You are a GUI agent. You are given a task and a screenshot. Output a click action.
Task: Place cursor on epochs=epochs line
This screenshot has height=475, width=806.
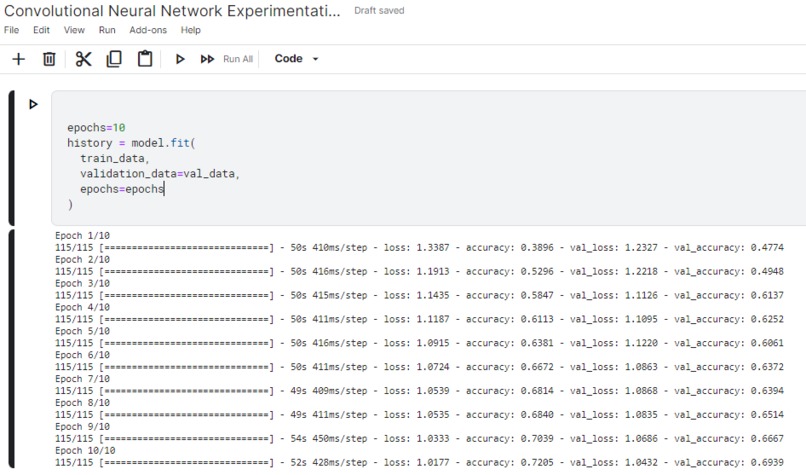tap(122, 189)
